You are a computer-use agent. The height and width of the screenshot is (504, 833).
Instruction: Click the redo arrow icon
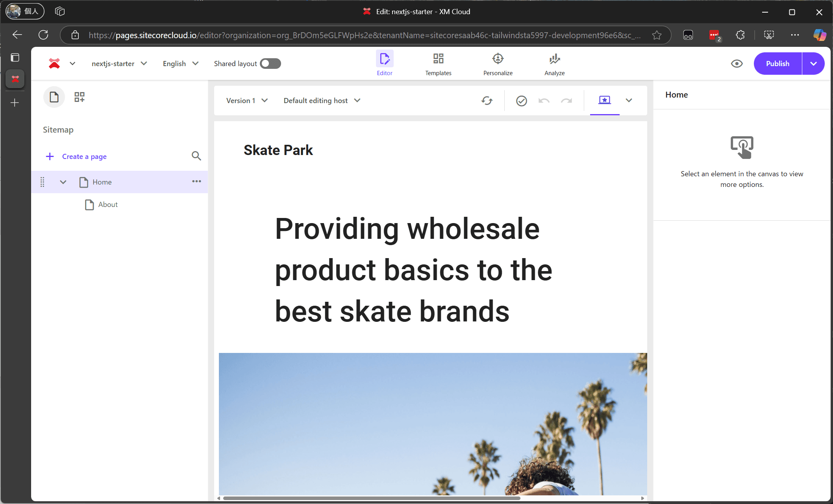coord(566,101)
